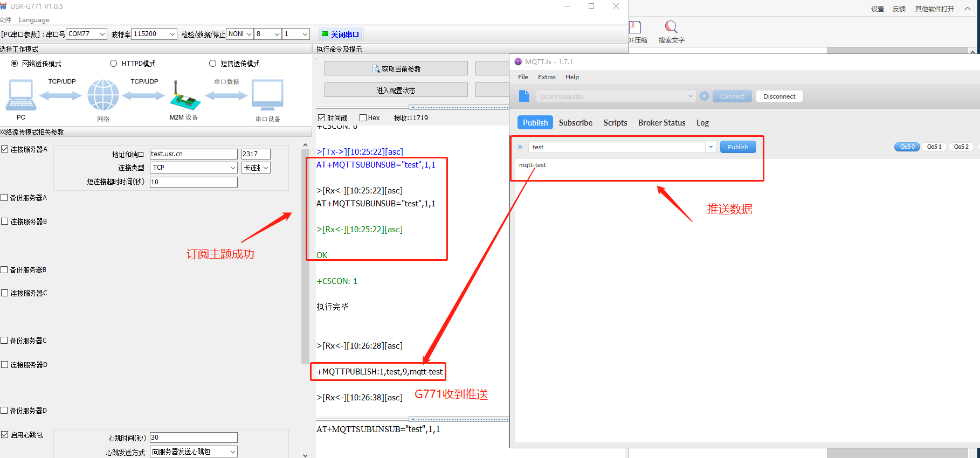Enable the Hex checkbox
Viewport: 980px width, 458px height.
(x=363, y=118)
